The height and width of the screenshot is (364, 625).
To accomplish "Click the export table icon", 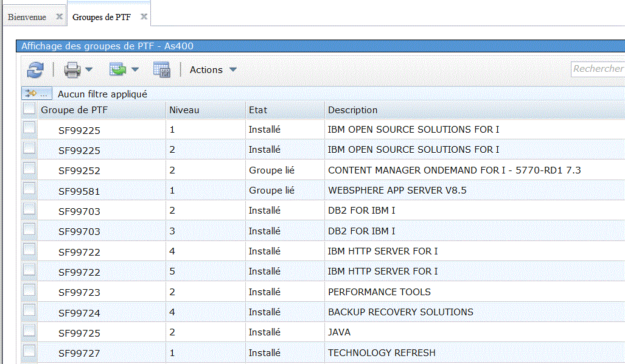I will (x=117, y=70).
